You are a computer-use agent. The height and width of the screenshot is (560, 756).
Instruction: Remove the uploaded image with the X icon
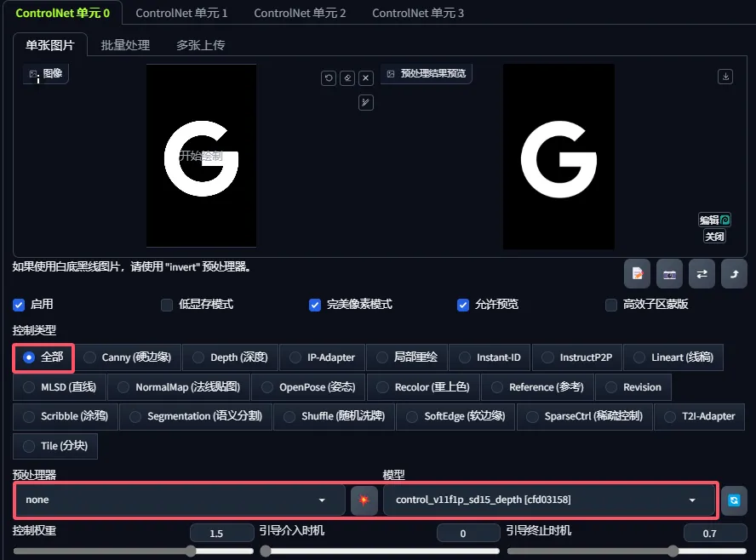(366, 78)
